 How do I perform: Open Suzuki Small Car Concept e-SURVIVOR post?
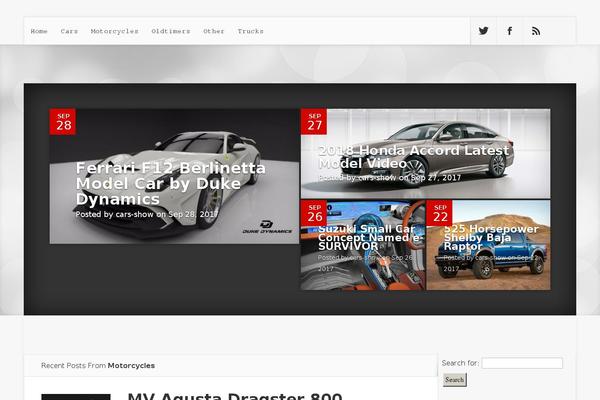(x=370, y=237)
